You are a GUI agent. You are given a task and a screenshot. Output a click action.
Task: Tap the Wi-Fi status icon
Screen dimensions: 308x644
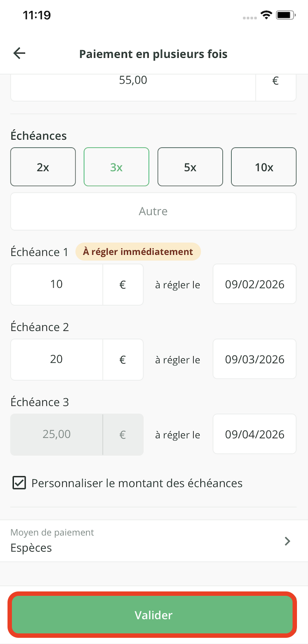(266, 15)
